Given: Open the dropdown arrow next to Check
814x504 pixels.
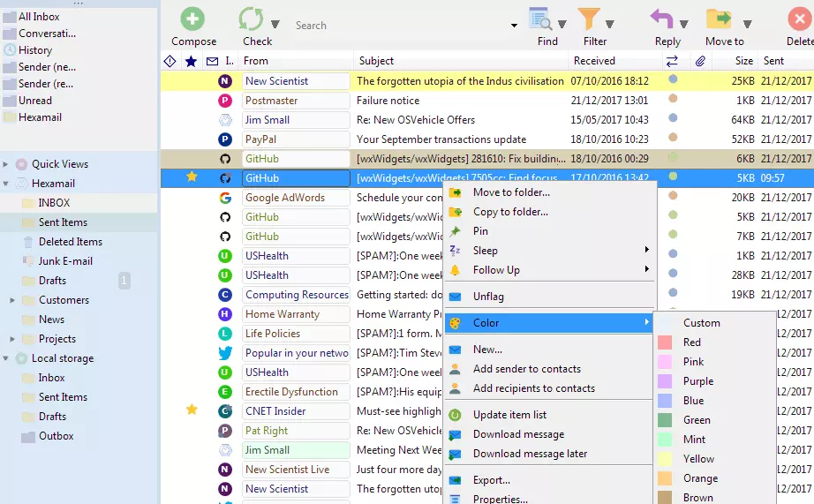Looking at the screenshot, I should click(275, 24).
